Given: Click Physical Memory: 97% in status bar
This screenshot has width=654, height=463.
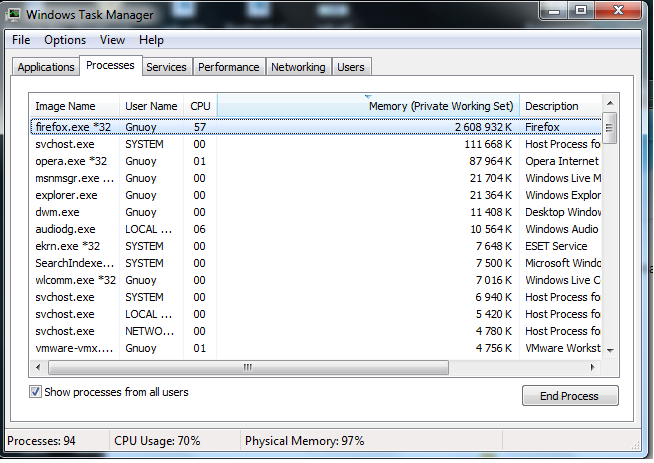Looking at the screenshot, I should click(304, 441).
